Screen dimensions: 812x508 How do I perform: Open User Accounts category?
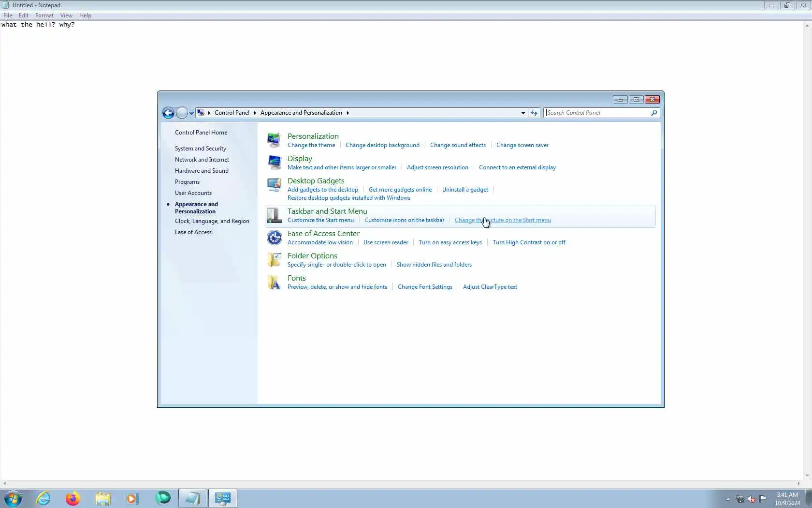[x=193, y=193]
